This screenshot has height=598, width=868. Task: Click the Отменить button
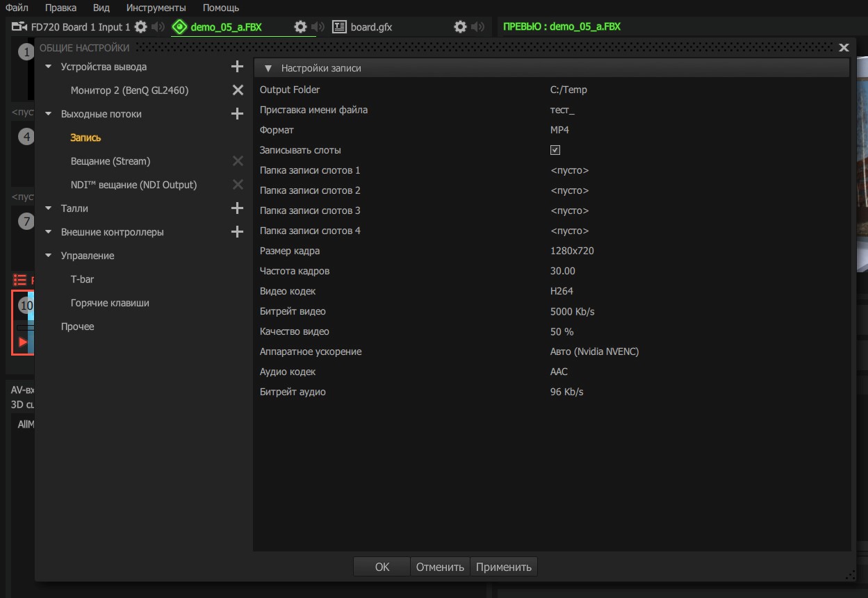tap(440, 567)
